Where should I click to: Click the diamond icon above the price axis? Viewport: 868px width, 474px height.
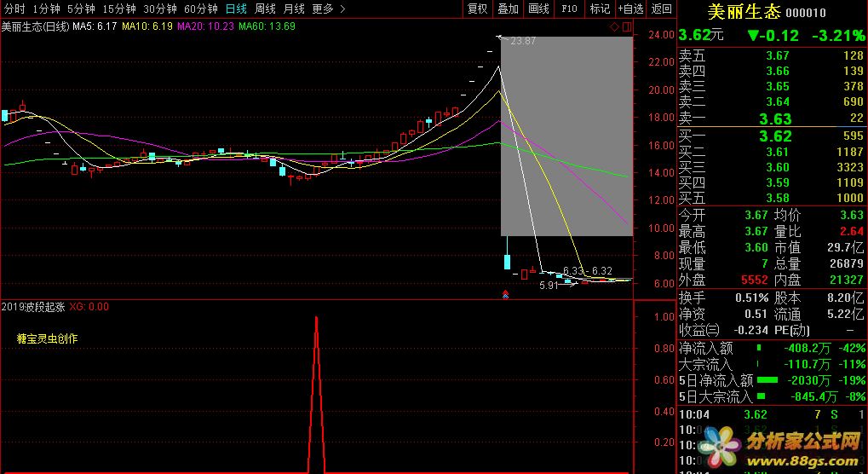615,26
